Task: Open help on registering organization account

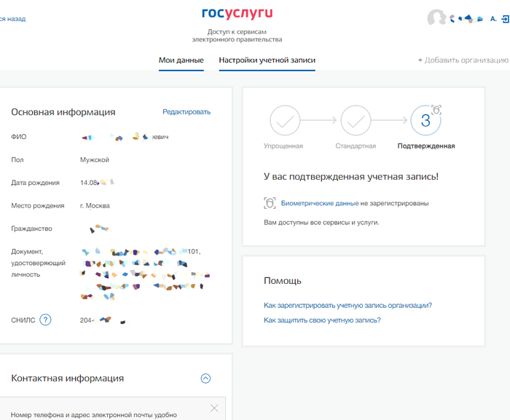Action: coord(348,306)
